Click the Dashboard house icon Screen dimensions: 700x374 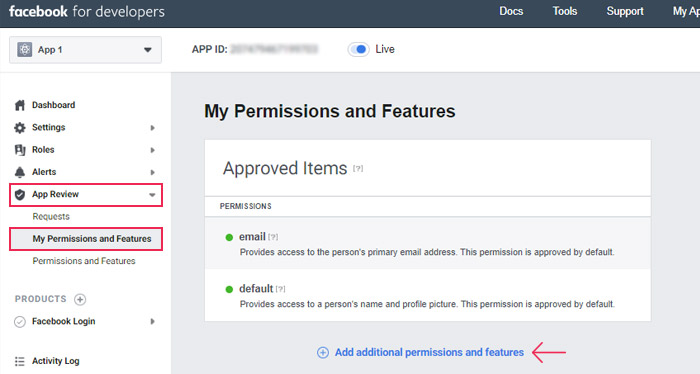coord(20,105)
